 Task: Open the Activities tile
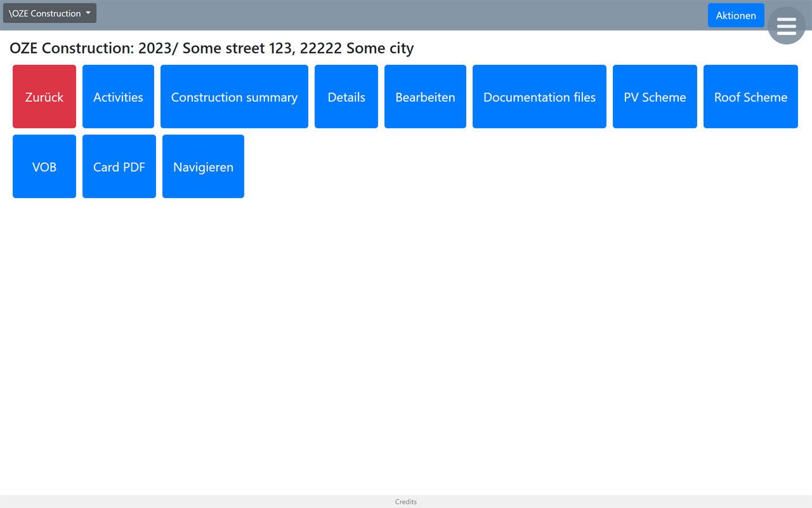[x=118, y=97]
